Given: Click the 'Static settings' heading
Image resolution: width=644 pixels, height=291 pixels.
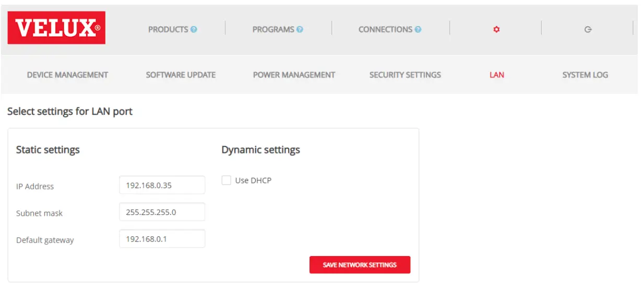Looking at the screenshot, I should 48,150.
